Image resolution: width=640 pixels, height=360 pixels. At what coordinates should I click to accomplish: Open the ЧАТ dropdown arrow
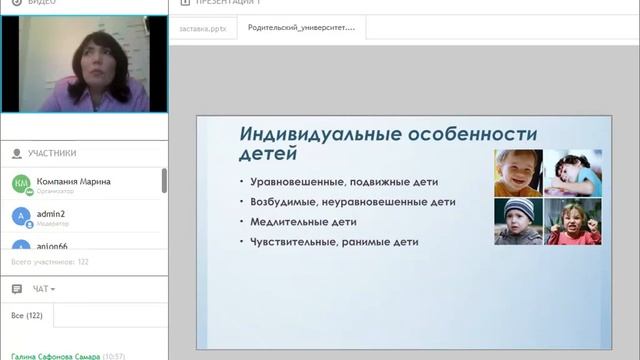point(53,289)
